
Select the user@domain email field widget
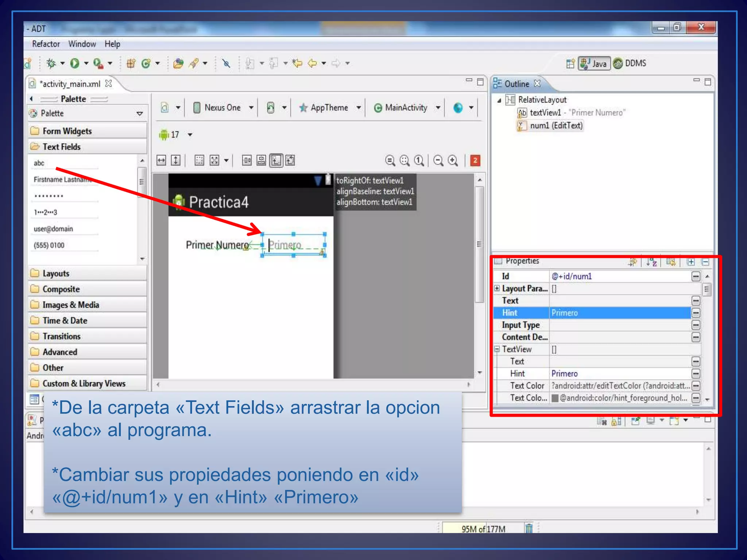point(66,229)
